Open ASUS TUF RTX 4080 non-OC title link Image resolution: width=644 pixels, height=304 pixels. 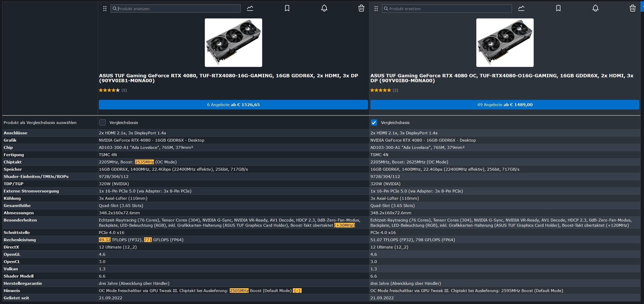pos(228,78)
